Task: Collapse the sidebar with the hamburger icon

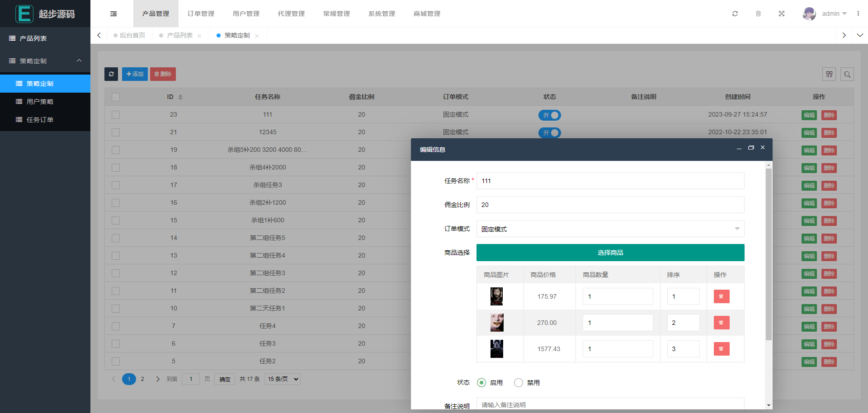Action: [113, 14]
